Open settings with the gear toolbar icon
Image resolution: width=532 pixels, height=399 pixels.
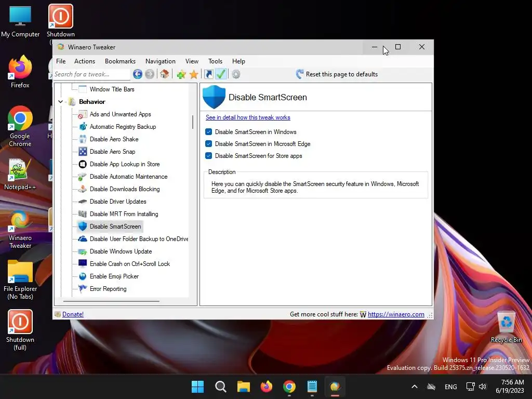click(236, 74)
